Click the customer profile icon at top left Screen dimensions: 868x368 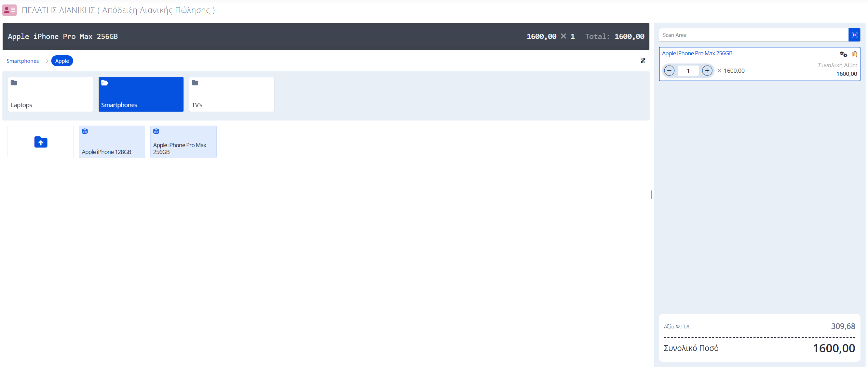pyautogui.click(x=9, y=10)
